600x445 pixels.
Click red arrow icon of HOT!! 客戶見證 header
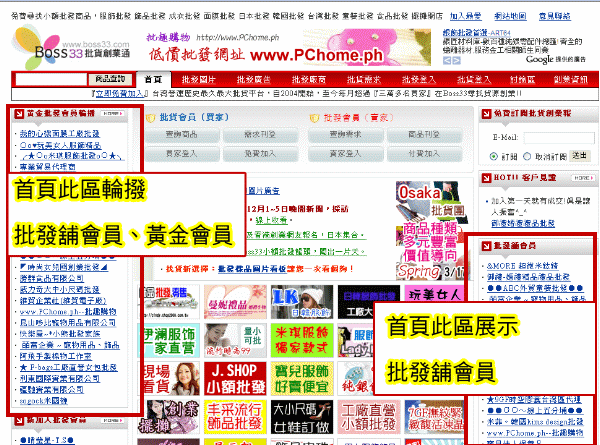coord(486,178)
